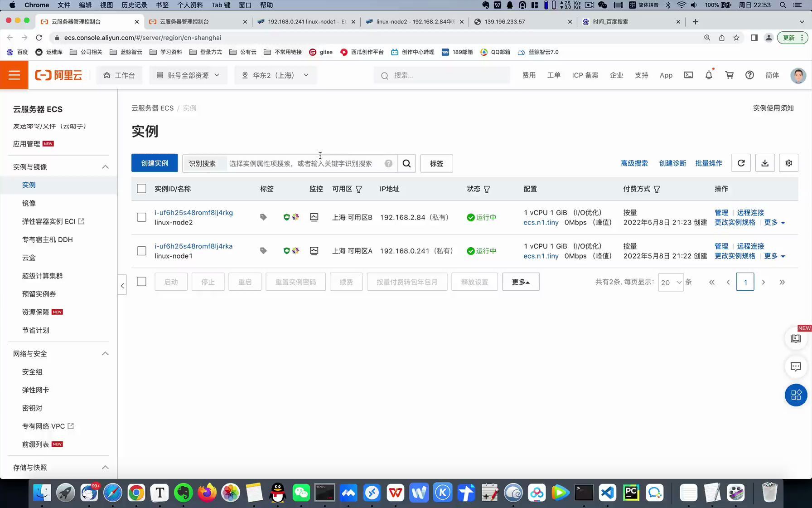812x508 pixels.
Task: Click the 创建实例 button
Action: point(155,163)
